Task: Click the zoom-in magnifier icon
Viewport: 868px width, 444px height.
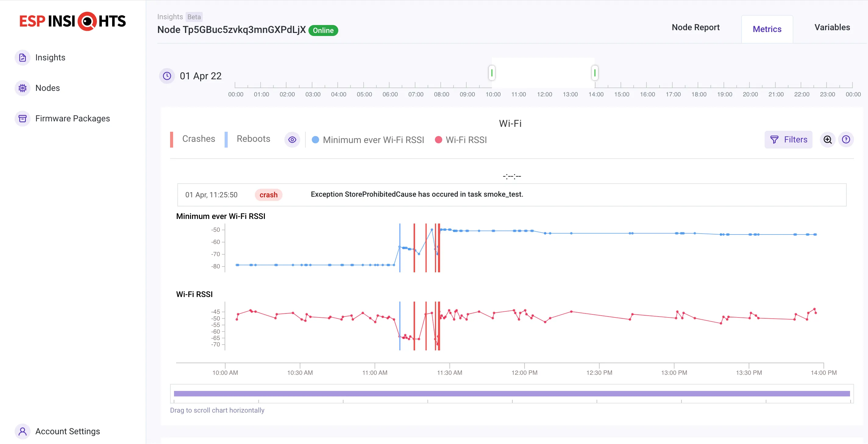Action: (827, 140)
